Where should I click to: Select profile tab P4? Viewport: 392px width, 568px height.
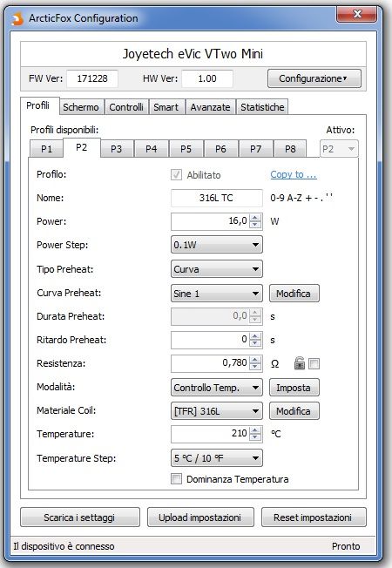coord(151,149)
